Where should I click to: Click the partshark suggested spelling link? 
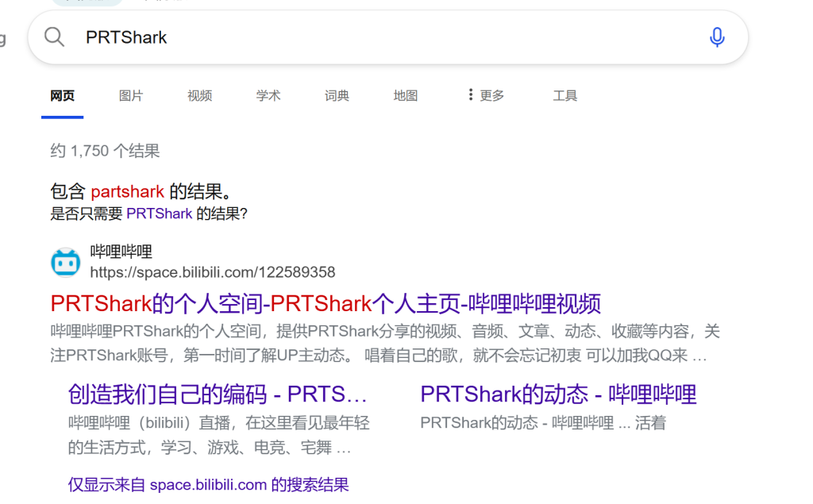128,192
